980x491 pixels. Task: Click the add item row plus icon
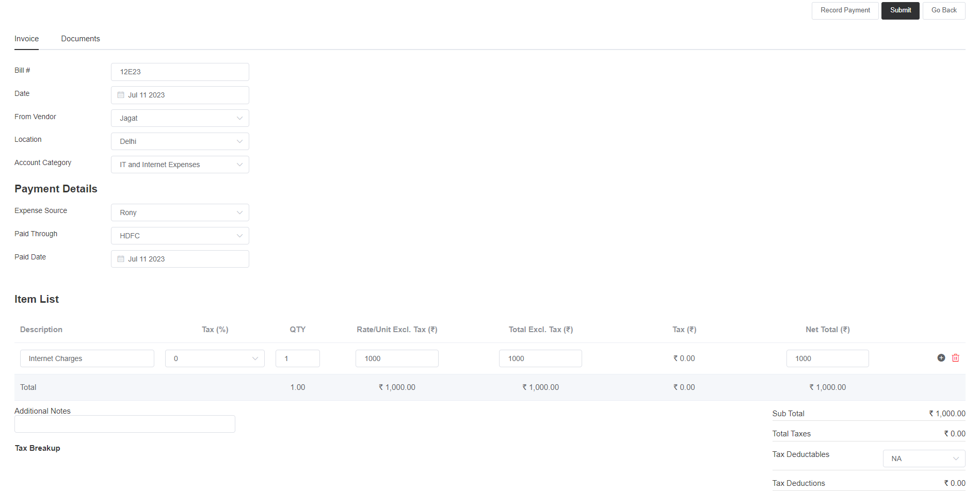point(941,358)
